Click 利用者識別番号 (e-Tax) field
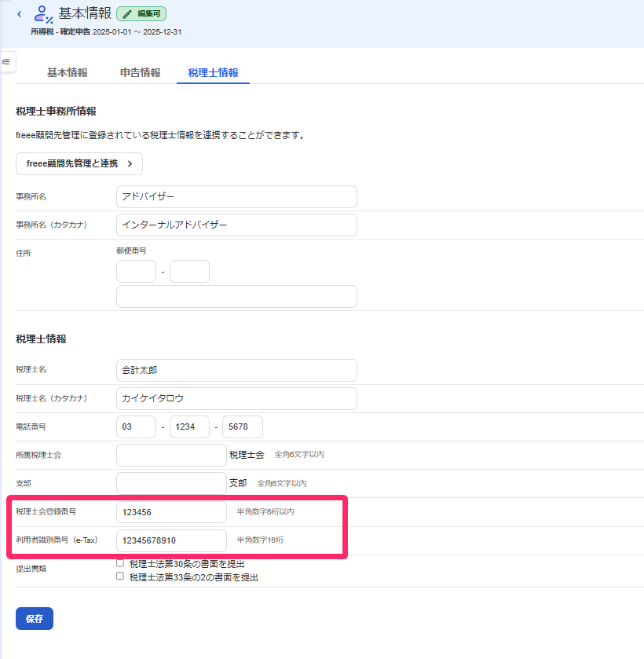Screen dimensions: 644x659 171,540
